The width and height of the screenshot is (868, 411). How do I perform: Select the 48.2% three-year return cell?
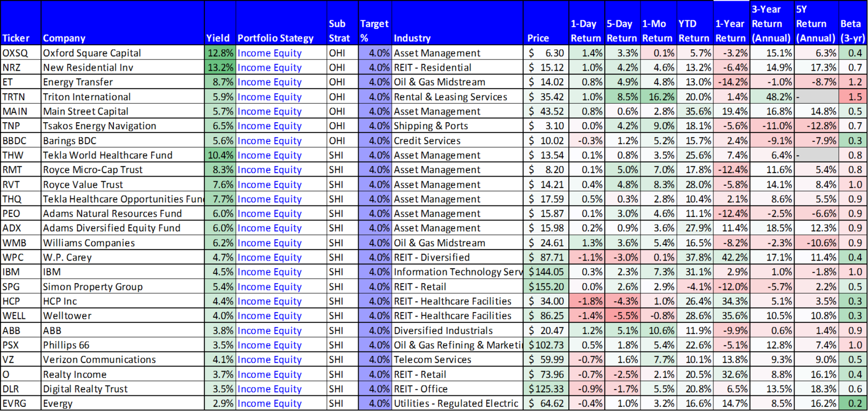click(772, 97)
